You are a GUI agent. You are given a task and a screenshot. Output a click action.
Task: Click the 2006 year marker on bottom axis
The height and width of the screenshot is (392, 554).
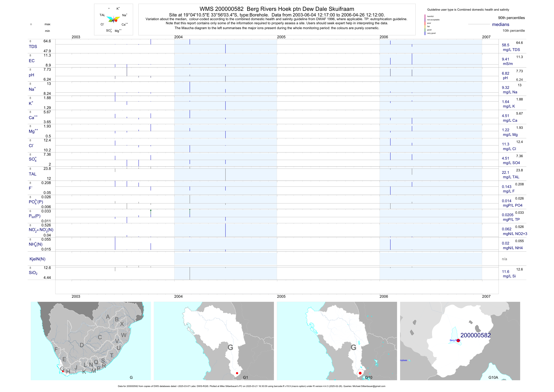pyautogui.click(x=384, y=296)
